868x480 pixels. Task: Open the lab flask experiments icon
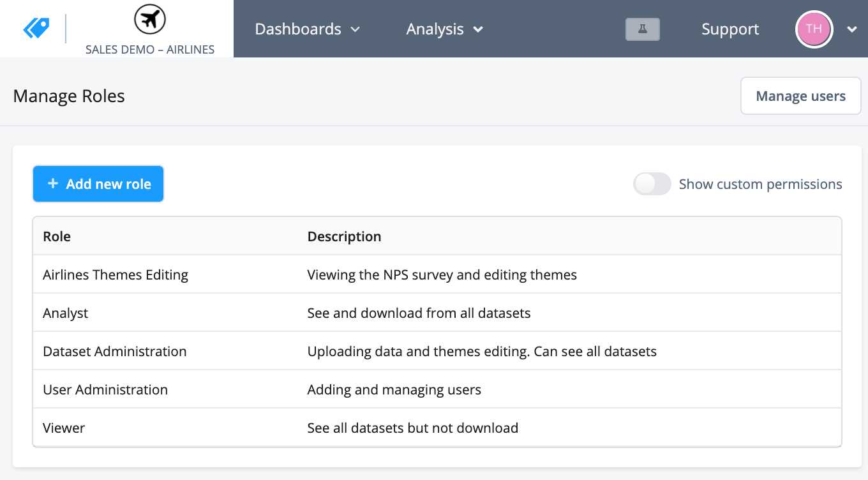pyautogui.click(x=642, y=29)
